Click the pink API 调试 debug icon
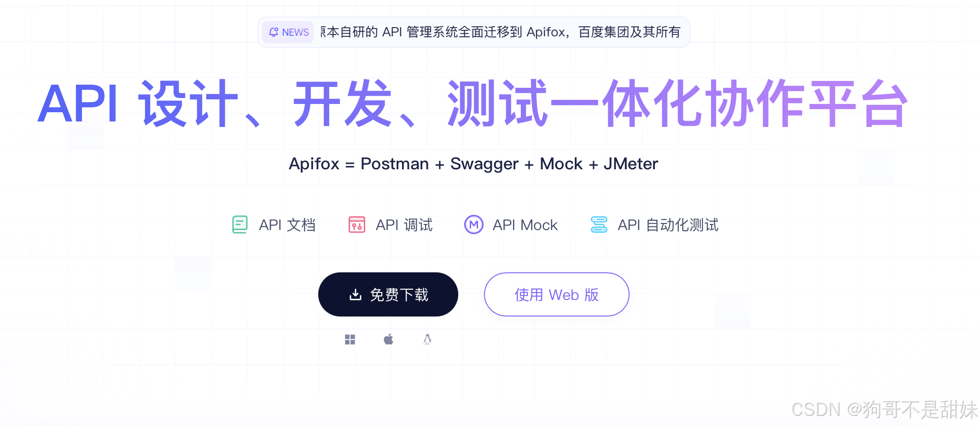 [357, 225]
